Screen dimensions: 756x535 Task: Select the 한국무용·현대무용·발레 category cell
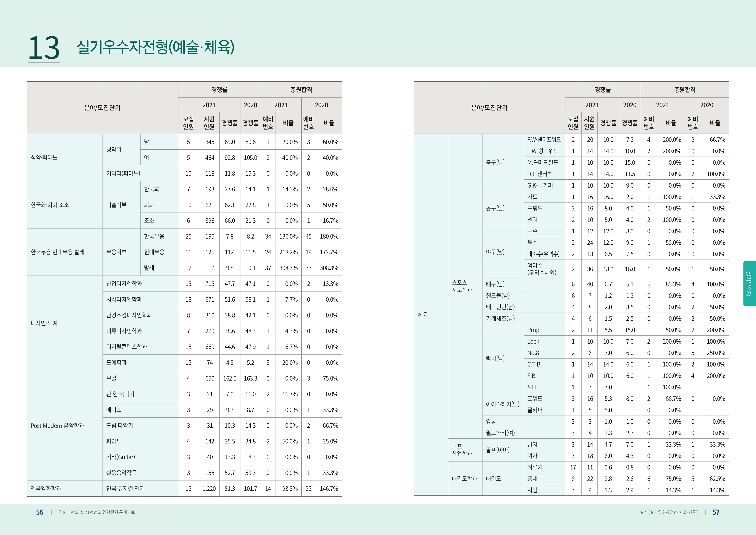tap(58, 252)
